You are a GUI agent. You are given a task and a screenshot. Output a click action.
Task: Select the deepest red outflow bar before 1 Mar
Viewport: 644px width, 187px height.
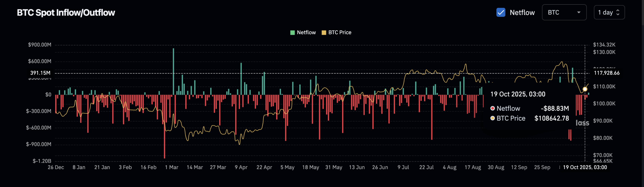[x=165, y=126]
